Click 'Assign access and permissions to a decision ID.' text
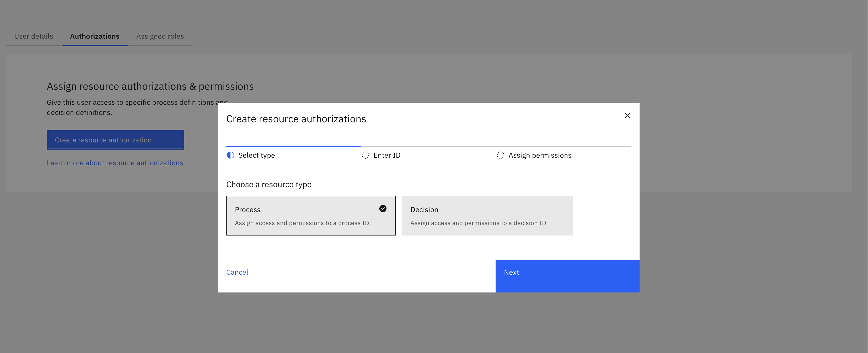Screen dimensions: 868x353 [x=479, y=223]
